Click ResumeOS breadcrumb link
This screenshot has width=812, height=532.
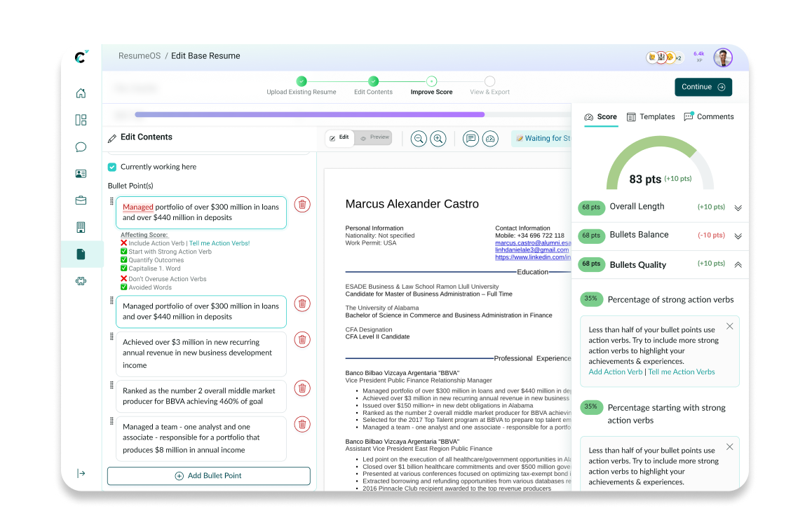coord(140,56)
